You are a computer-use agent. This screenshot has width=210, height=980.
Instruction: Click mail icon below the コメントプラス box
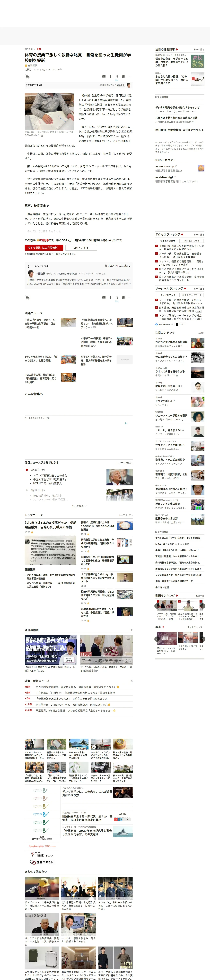(x=104, y=297)
